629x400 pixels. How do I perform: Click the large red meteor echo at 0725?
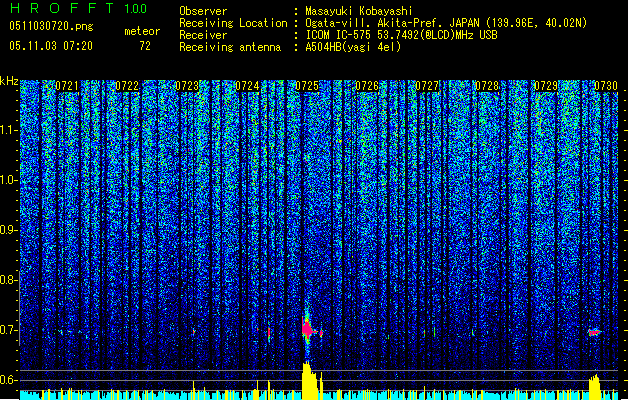tap(308, 329)
